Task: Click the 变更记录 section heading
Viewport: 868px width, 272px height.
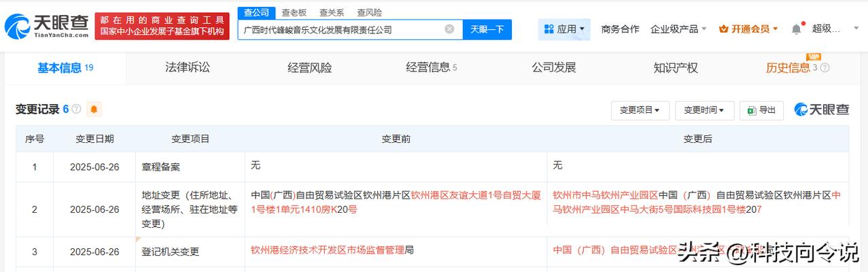Action: [x=37, y=109]
